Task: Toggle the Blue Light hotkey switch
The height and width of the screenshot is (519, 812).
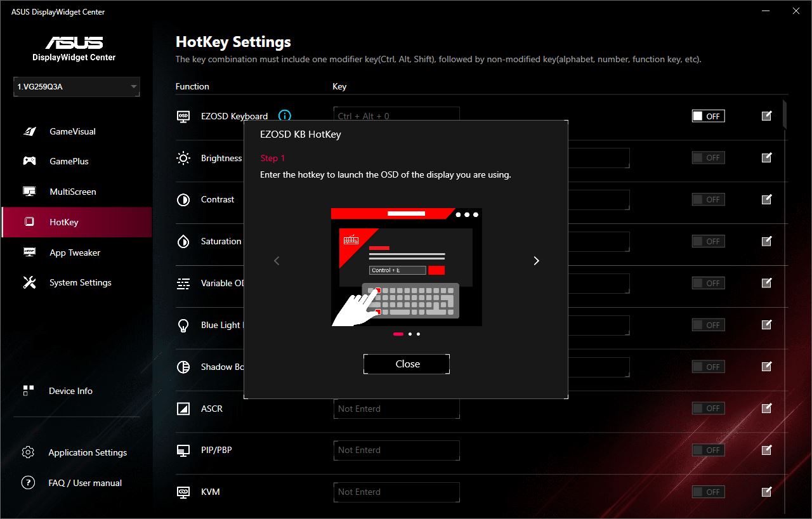Action: [708, 325]
